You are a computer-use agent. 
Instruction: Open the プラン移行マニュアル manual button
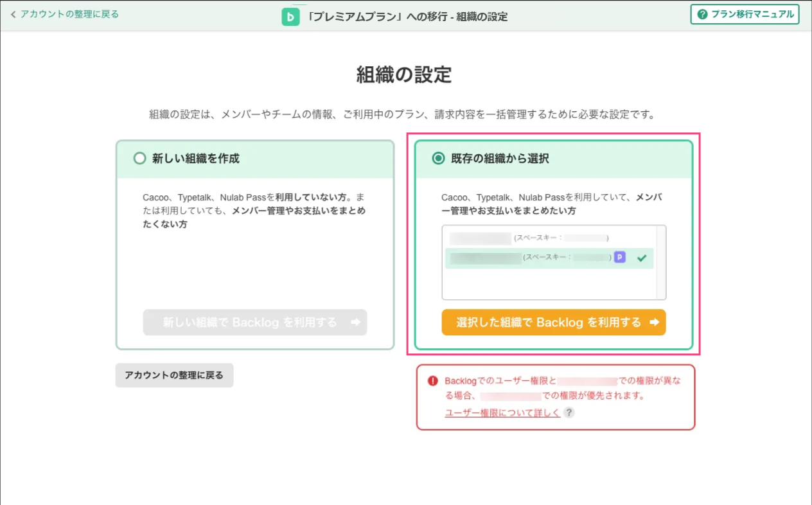tap(745, 14)
